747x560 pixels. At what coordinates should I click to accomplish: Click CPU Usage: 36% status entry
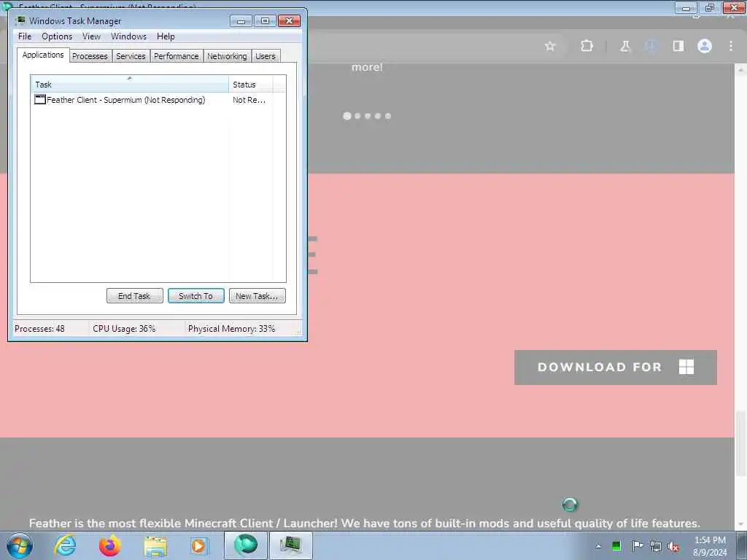point(124,329)
